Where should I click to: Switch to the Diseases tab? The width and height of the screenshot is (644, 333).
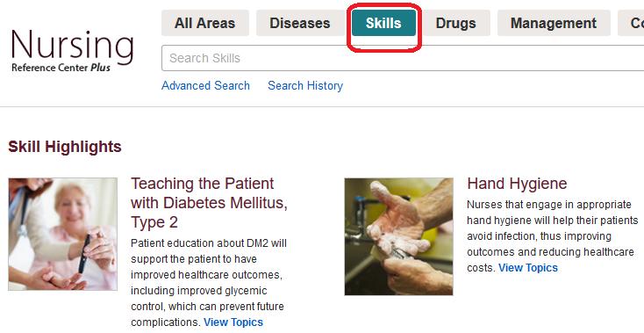point(300,23)
